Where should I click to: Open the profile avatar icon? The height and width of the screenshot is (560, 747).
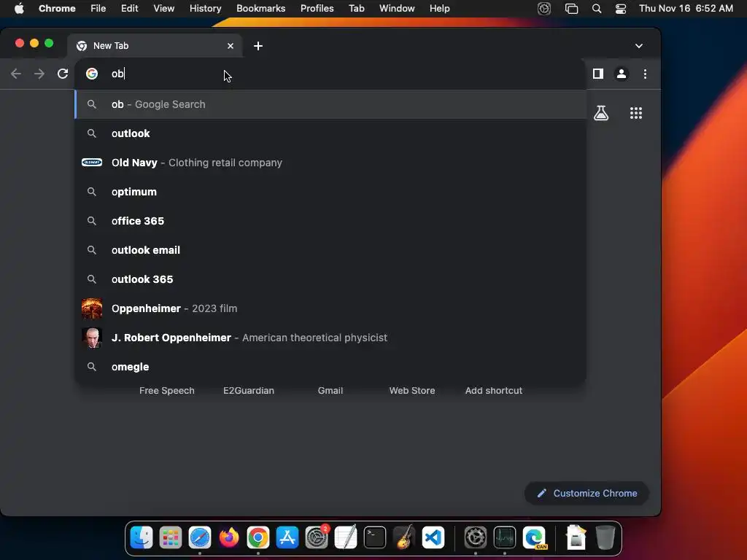[622, 74]
